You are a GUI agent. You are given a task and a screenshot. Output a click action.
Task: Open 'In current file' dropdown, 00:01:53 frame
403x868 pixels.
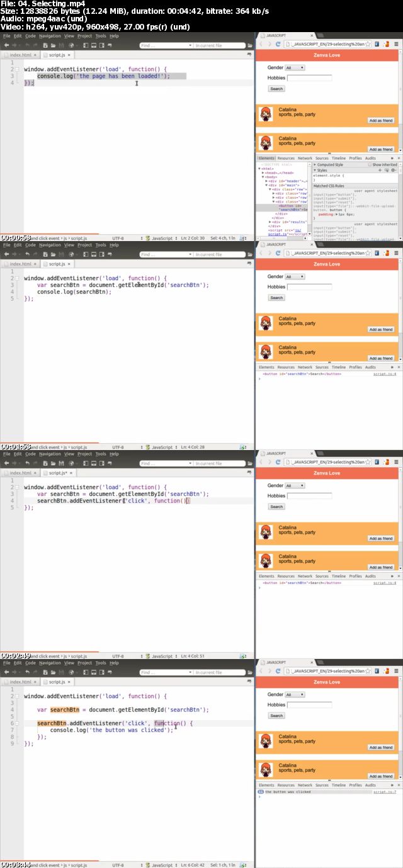pyautogui.click(x=218, y=254)
